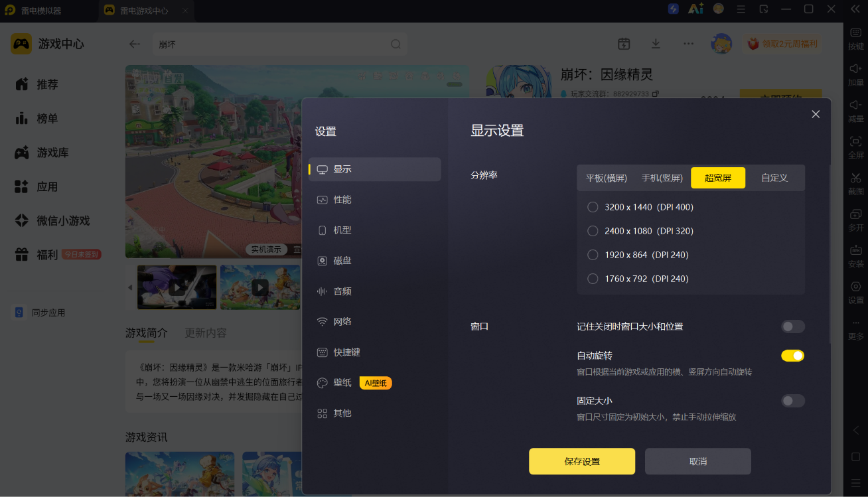Click the 安装 APK install icon
This screenshot has width=868, height=497.
tap(855, 256)
